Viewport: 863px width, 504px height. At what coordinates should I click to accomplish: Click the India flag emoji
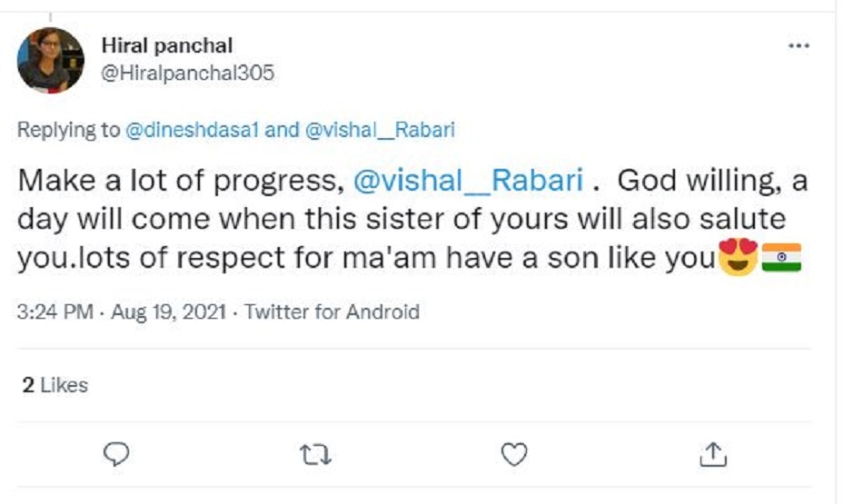pyautogui.click(x=781, y=259)
